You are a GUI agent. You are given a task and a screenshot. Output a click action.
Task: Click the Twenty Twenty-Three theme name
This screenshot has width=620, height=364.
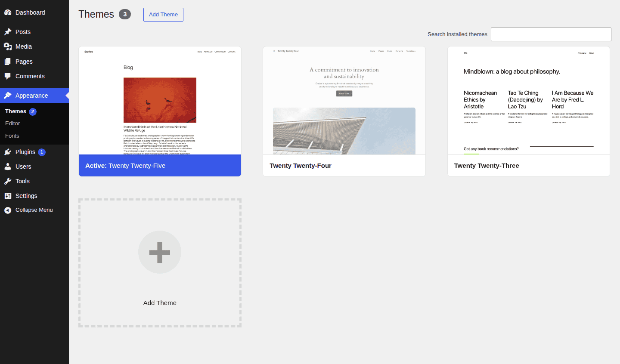(x=487, y=166)
